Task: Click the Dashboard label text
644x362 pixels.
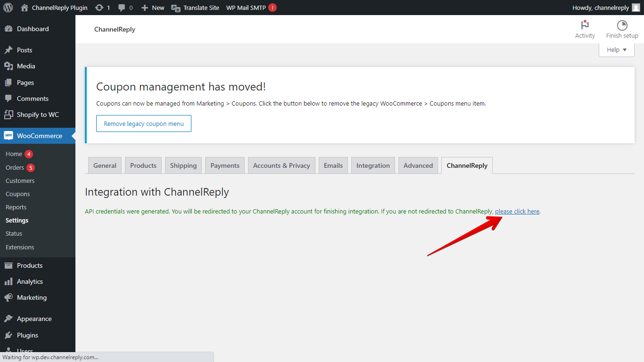Action: coord(33,29)
